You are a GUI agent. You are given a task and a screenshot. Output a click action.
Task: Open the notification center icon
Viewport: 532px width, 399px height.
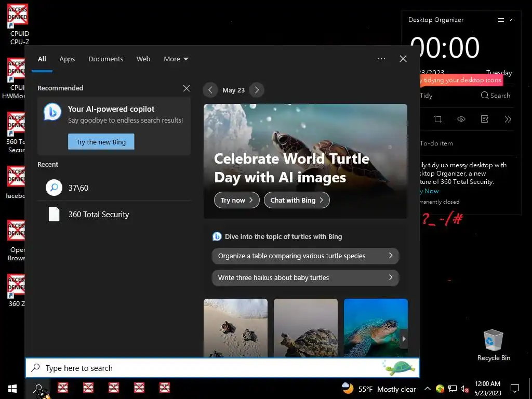(x=515, y=389)
